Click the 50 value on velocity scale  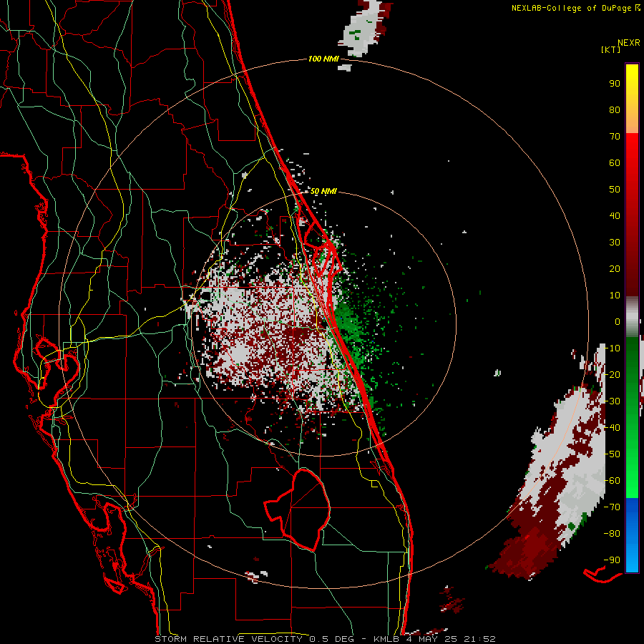click(x=615, y=190)
